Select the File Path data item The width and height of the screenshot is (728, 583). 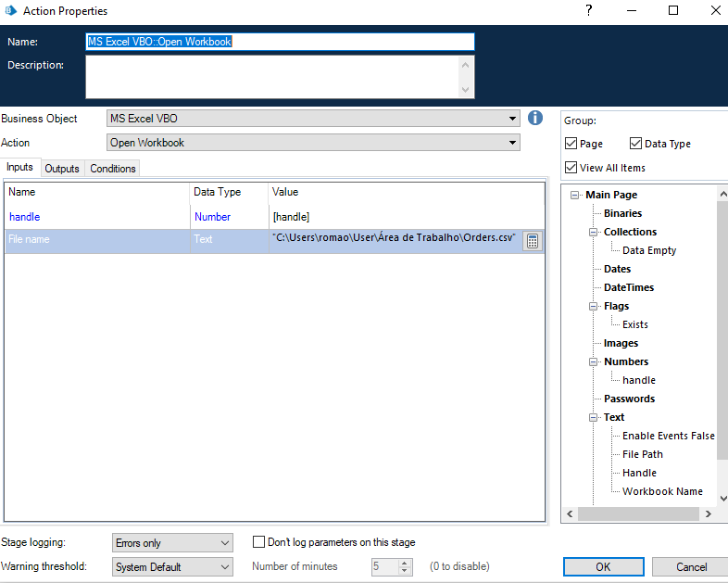(x=642, y=454)
